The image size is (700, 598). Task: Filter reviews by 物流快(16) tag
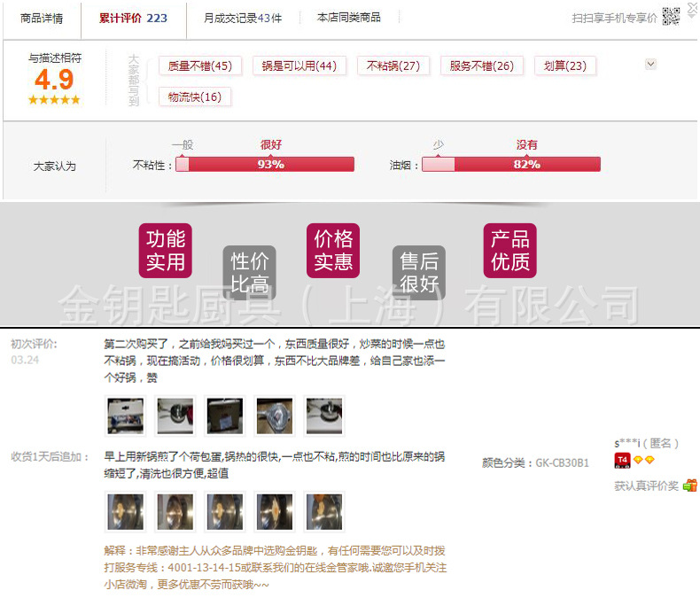[195, 97]
